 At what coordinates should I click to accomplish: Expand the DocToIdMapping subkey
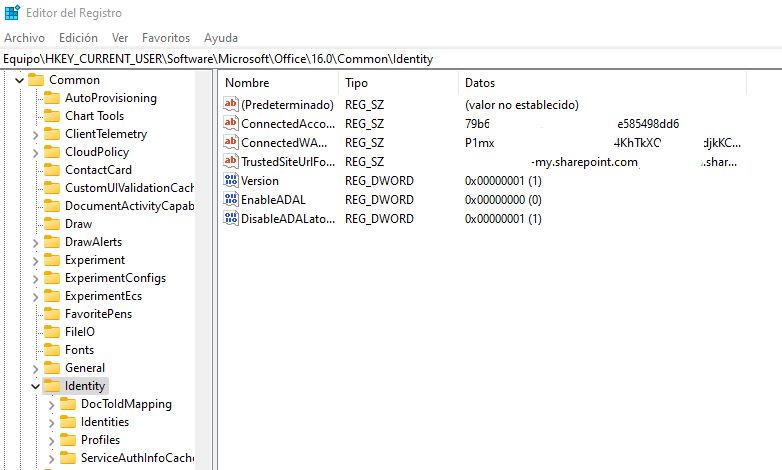[x=51, y=405]
